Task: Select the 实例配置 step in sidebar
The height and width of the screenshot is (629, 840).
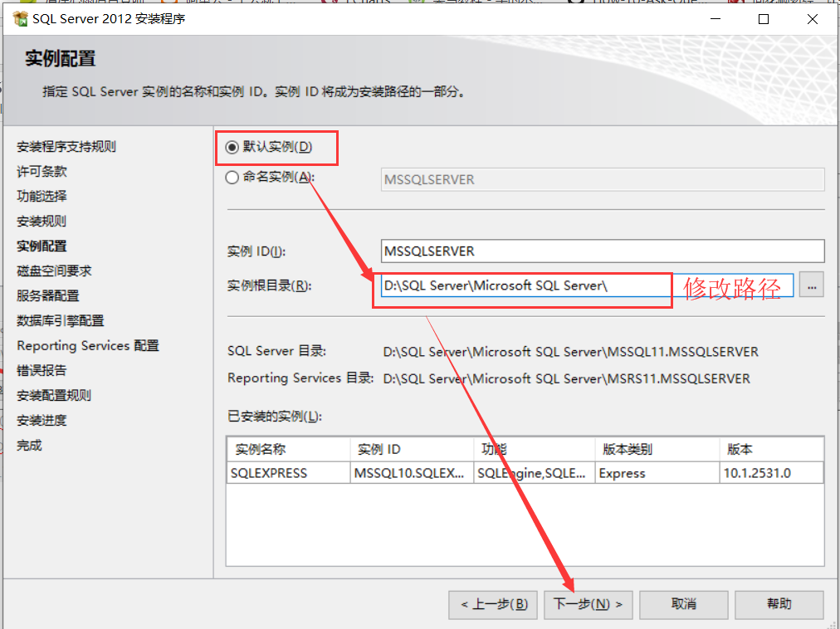Action: pos(42,246)
